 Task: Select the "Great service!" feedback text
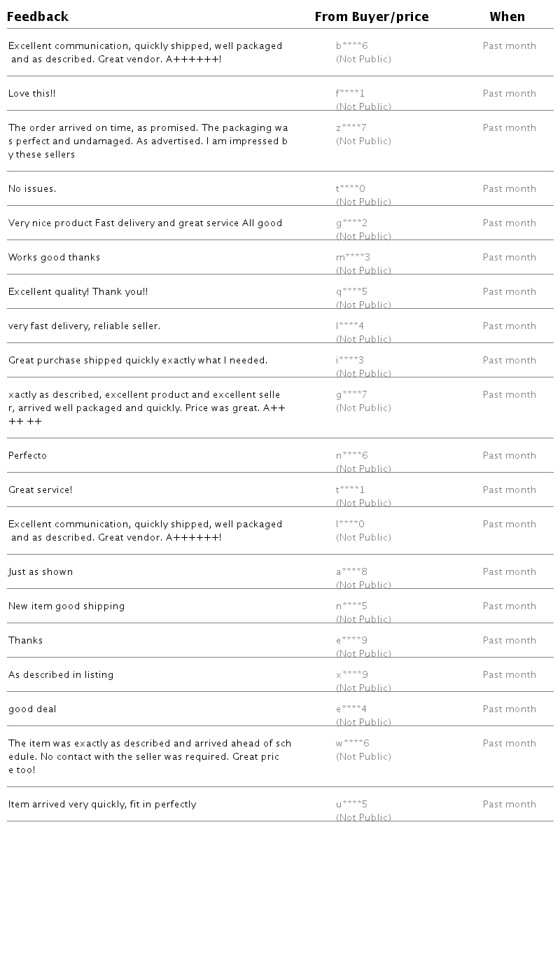[41, 490]
